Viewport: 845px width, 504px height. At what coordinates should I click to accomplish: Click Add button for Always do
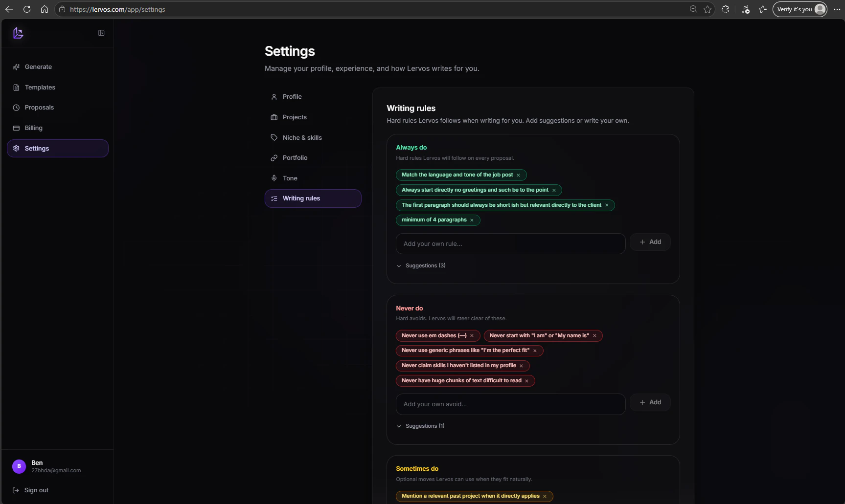click(650, 242)
